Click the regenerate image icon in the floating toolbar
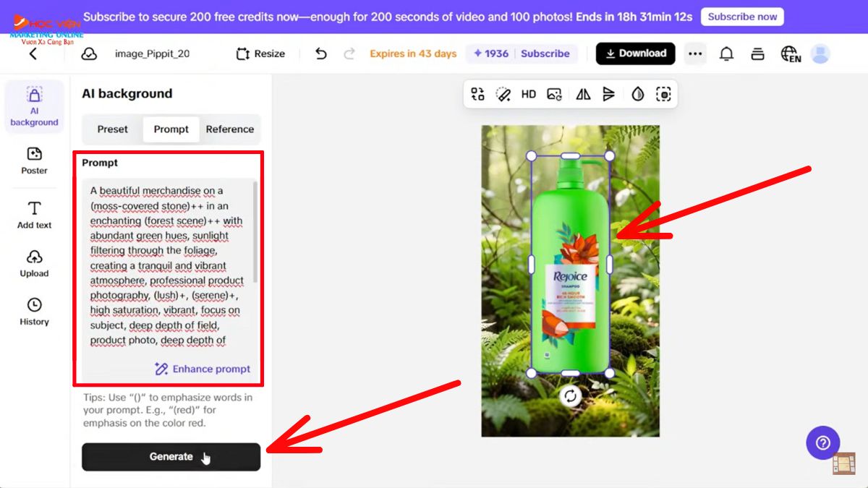The image size is (868, 488). pos(555,94)
